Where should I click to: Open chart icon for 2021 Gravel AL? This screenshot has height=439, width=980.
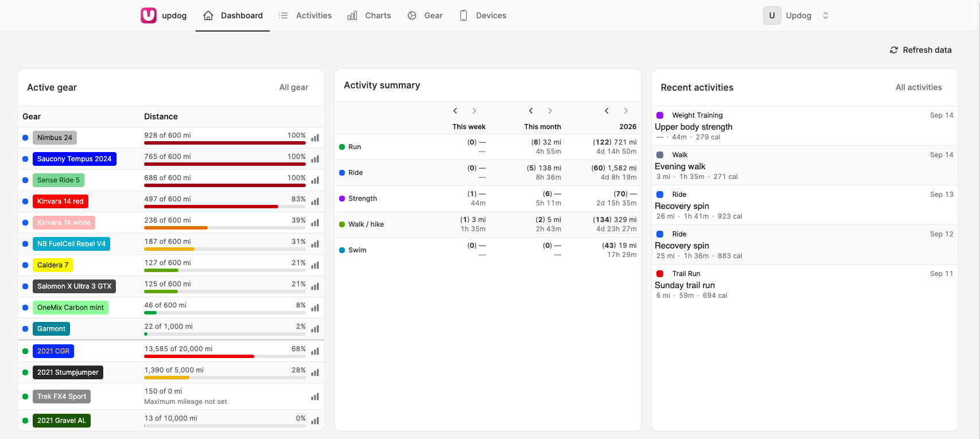click(315, 421)
